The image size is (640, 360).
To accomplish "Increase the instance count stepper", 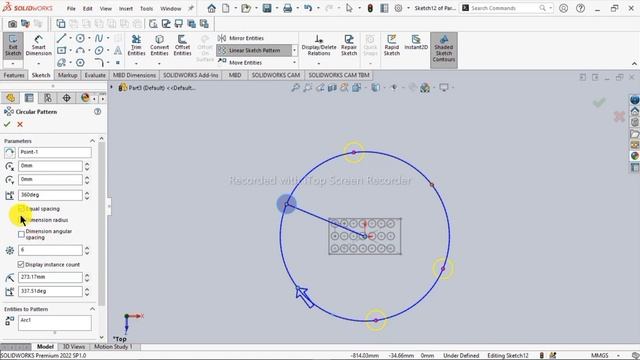I will tap(87, 248).
